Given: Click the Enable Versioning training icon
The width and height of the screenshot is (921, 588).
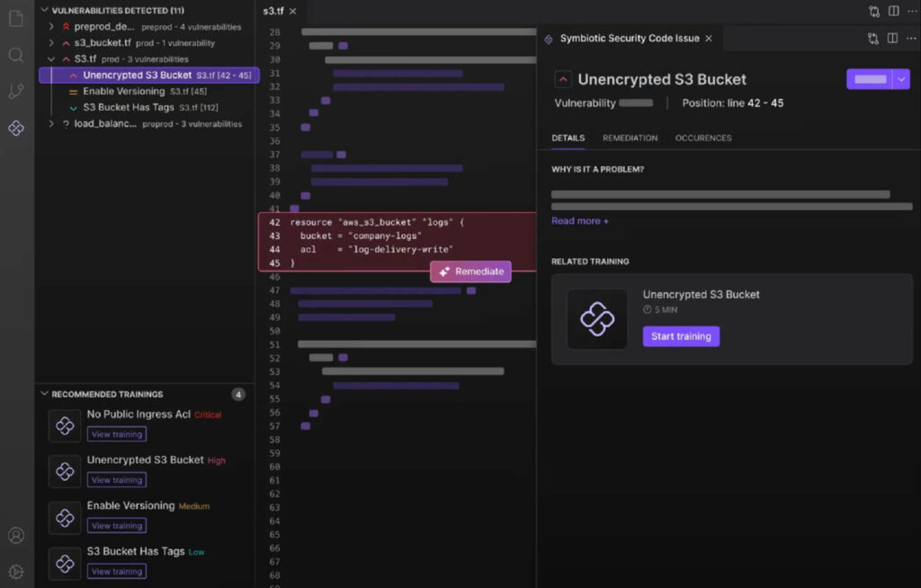Looking at the screenshot, I should 65,518.
